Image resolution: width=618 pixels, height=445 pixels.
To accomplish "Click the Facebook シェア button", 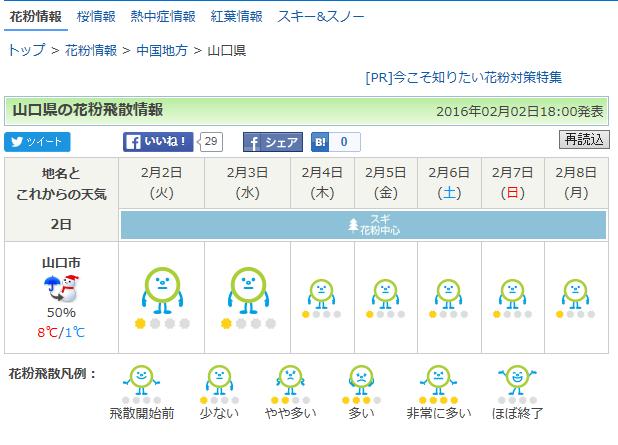I will pos(273,142).
